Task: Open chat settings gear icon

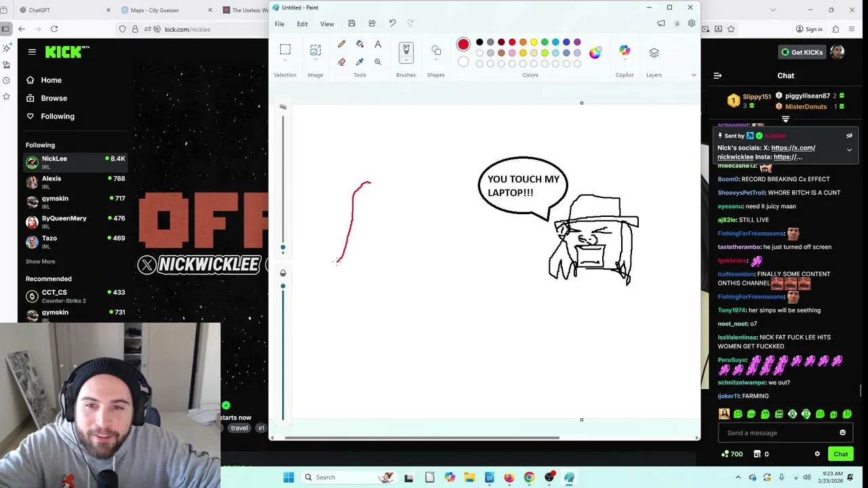Action: 817,454
